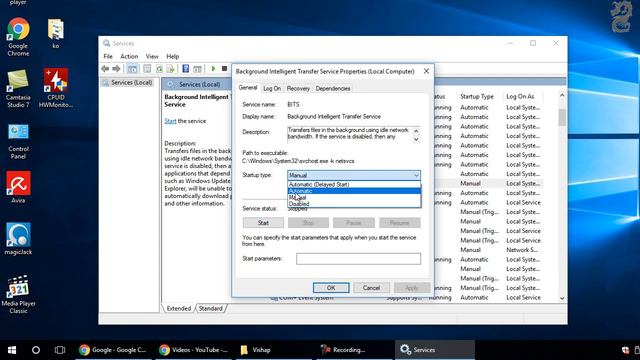The height and width of the screenshot is (360, 640).
Task: Click the services list vertical scrollbar thumb
Action: [562, 118]
